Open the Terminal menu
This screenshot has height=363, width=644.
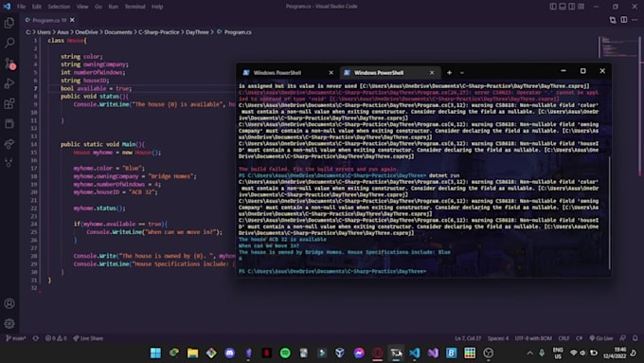pos(135,7)
